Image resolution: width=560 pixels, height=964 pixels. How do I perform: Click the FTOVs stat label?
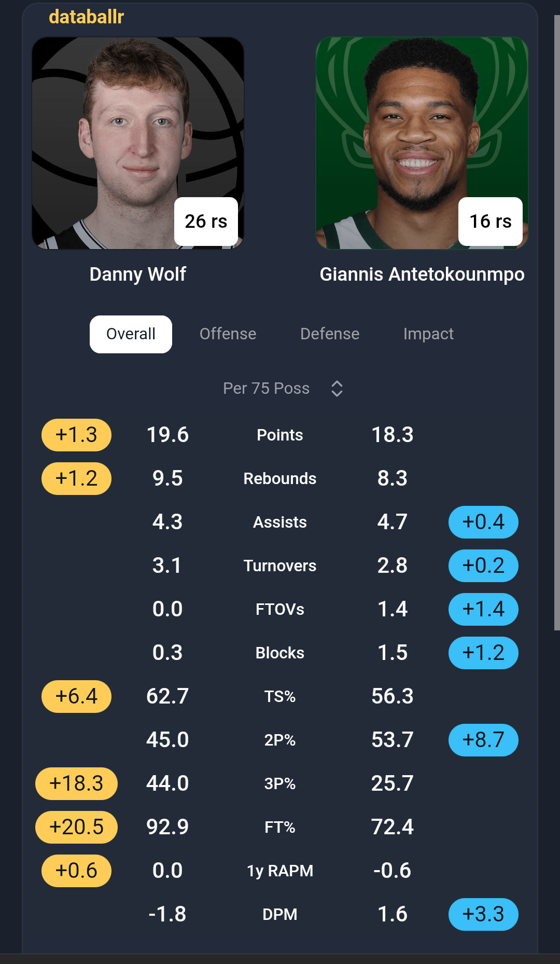click(x=280, y=609)
